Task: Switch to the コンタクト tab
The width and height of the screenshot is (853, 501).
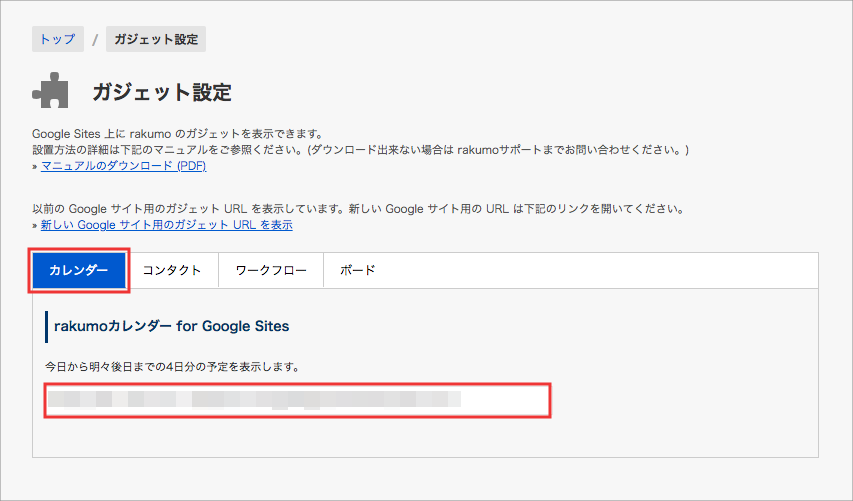Action: (x=172, y=270)
